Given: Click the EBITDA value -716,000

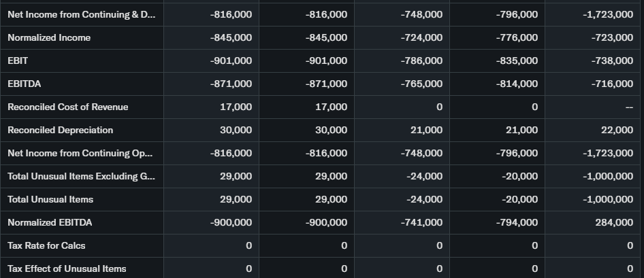Looking at the screenshot, I should click(x=612, y=84).
